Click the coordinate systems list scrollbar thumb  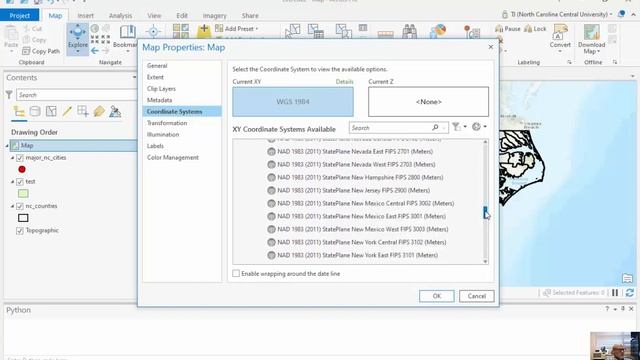485,213
